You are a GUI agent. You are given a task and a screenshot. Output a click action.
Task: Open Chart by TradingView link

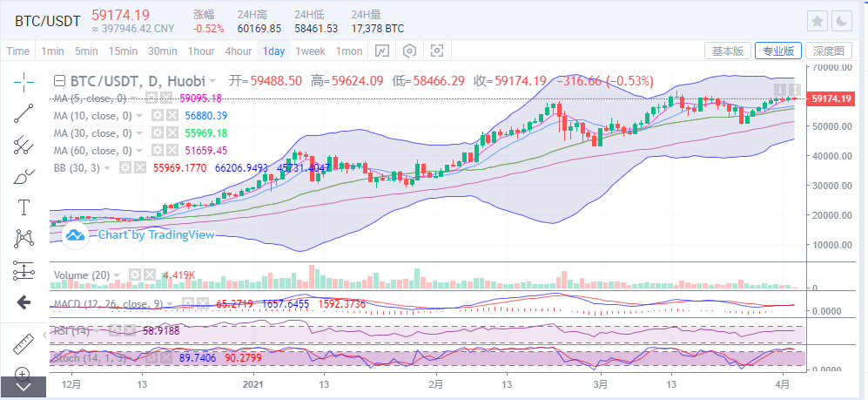coord(157,235)
